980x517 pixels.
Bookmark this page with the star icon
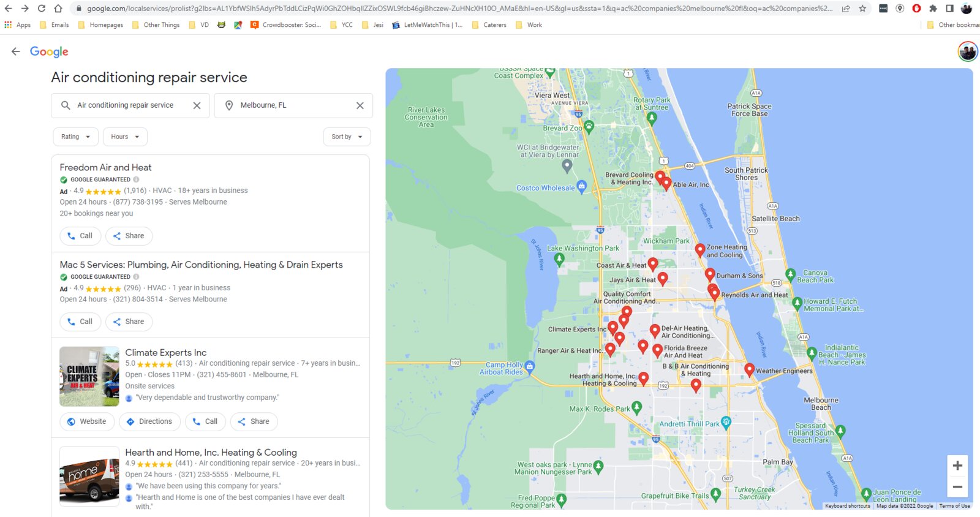(862, 9)
